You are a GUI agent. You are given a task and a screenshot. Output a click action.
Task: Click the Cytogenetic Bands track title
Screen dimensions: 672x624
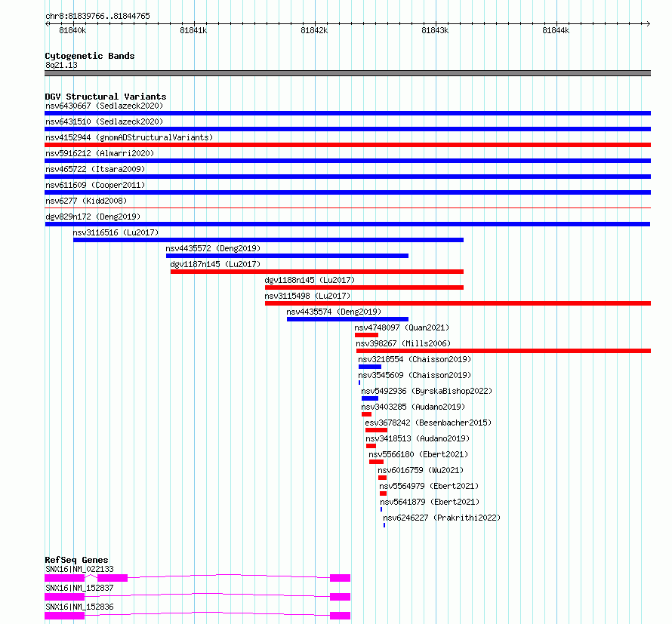(90, 56)
